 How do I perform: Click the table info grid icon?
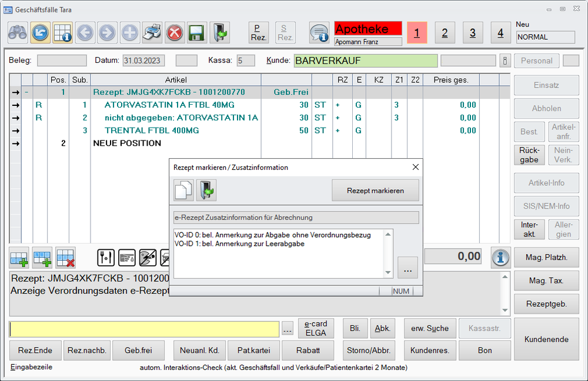pos(62,32)
